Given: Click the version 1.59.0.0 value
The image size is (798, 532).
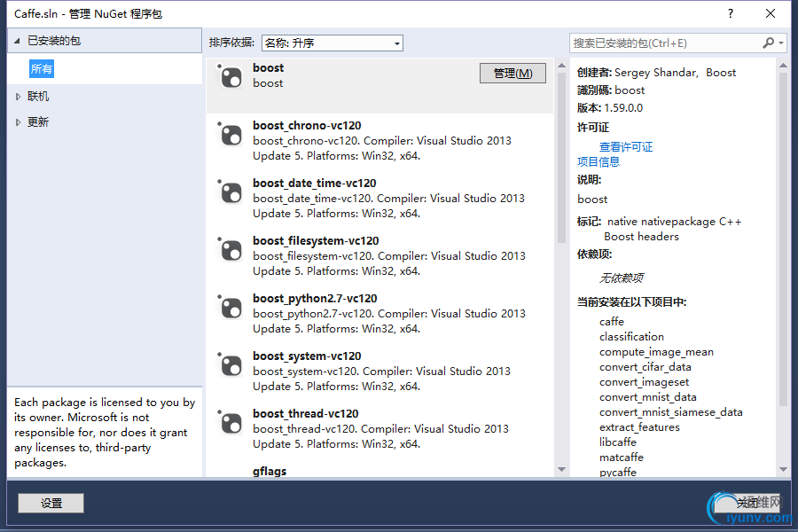Looking at the screenshot, I should 623,108.
